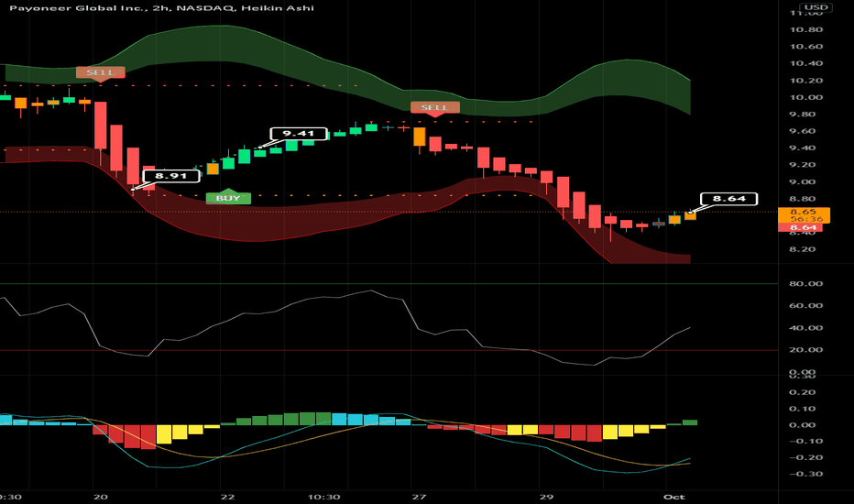The width and height of the screenshot is (854, 504).
Task: Click the first SELL signal label near 20
Action: pos(101,72)
